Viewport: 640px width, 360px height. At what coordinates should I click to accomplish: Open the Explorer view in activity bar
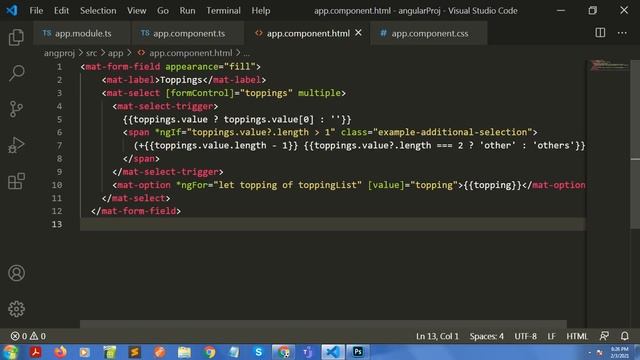click(16, 37)
